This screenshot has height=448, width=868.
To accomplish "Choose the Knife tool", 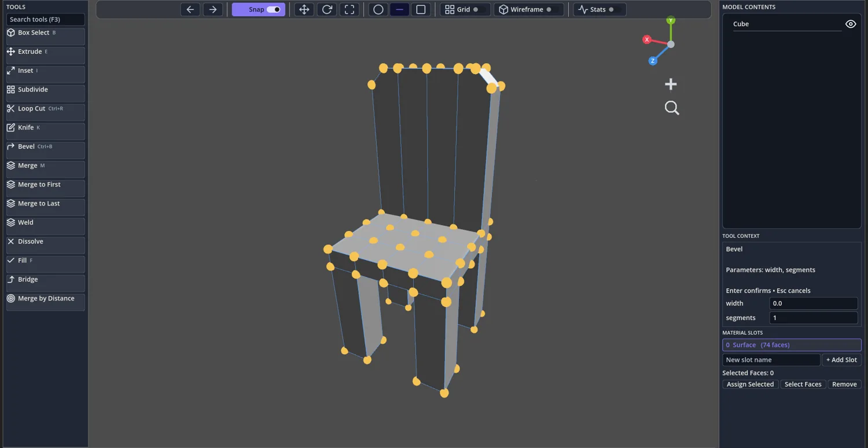I will click(46, 131).
